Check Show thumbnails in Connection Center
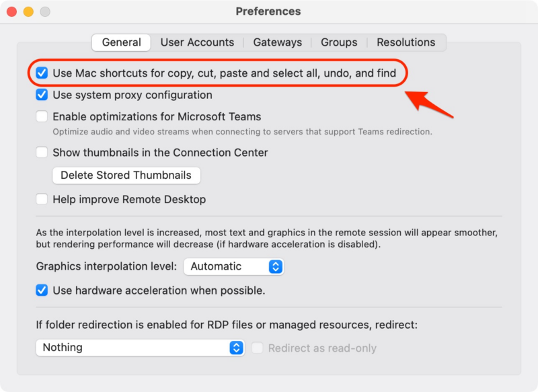The image size is (538, 392). point(42,152)
